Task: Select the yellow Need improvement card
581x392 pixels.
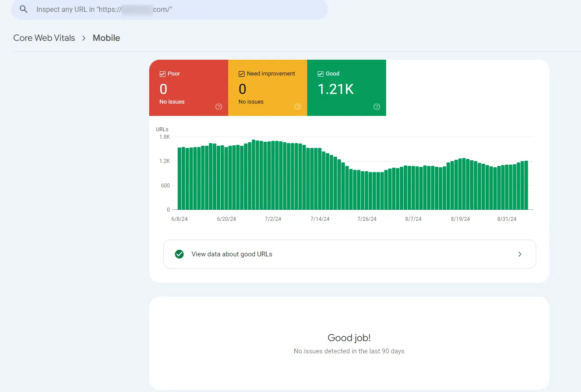Action: (x=268, y=88)
